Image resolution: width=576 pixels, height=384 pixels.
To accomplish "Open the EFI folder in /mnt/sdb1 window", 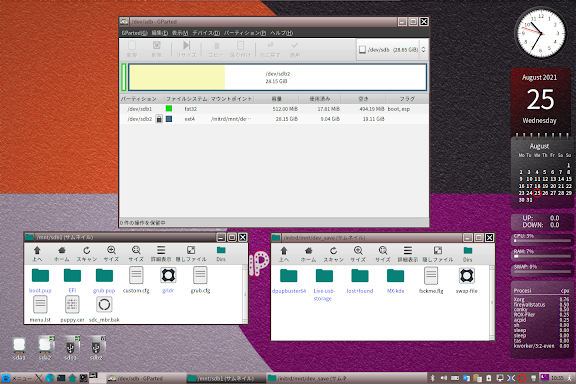I will 72,280.
